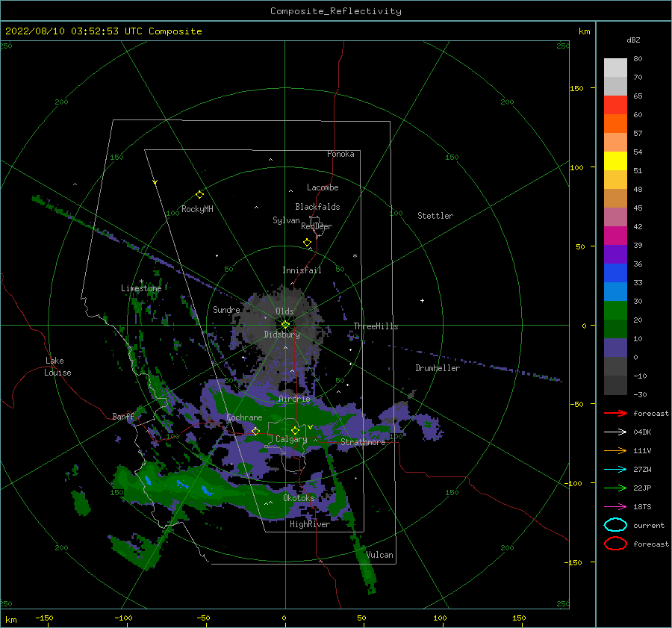Click the Banff label
The height and width of the screenshot is (628, 672).
point(123,416)
